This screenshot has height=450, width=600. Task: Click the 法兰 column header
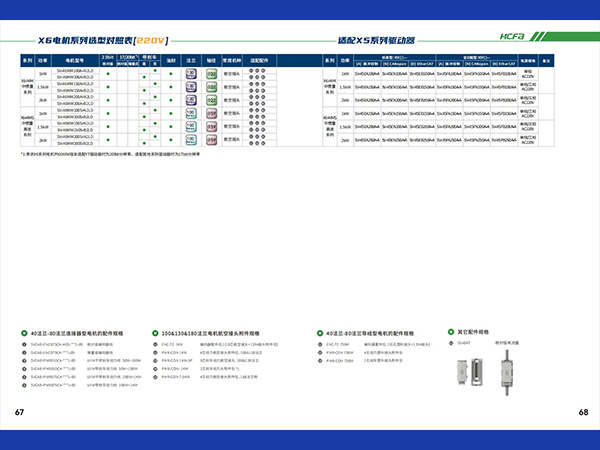tap(190, 61)
